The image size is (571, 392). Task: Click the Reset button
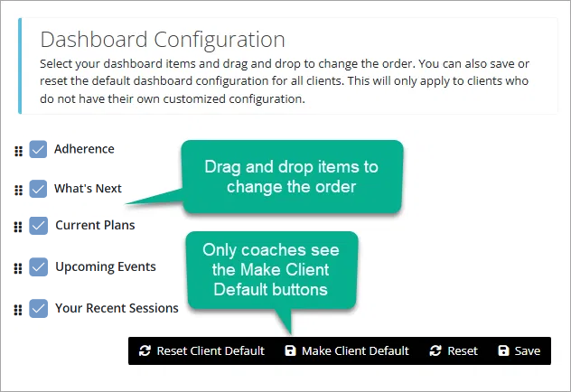coord(454,350)
